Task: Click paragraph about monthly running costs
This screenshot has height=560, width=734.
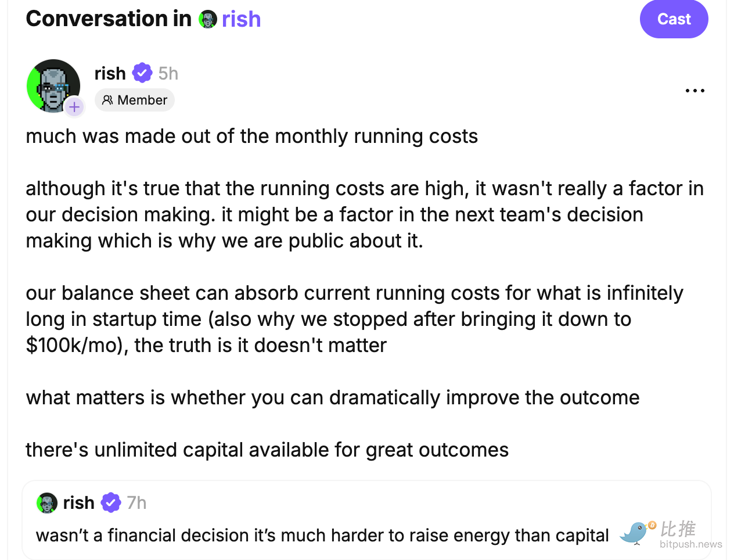Action: 251,136
